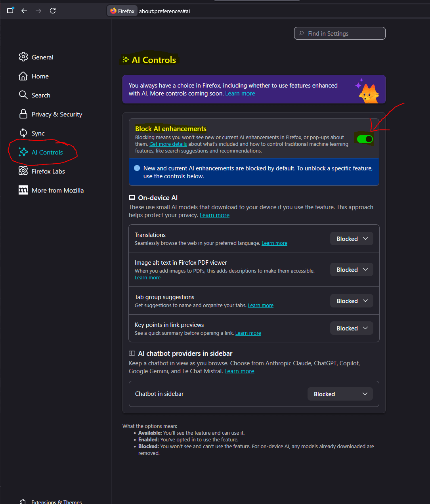The image size is (430, 504).
Task: Open Home settings category
Action: point(40,76)
